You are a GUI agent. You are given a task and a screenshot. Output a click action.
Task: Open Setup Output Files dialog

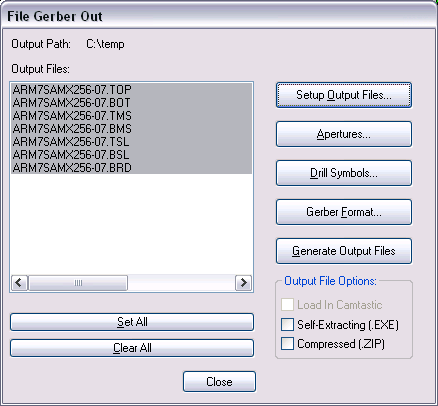(344, 95)
